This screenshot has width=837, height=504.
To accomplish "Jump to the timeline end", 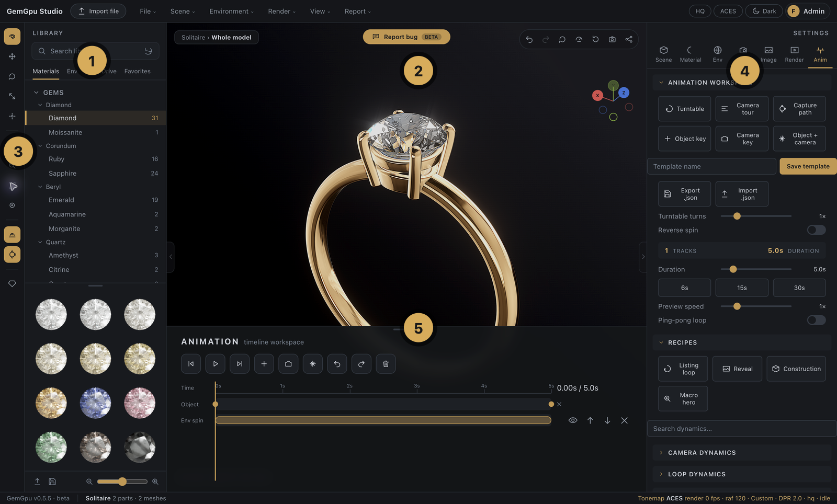I will tap(240, 364).
